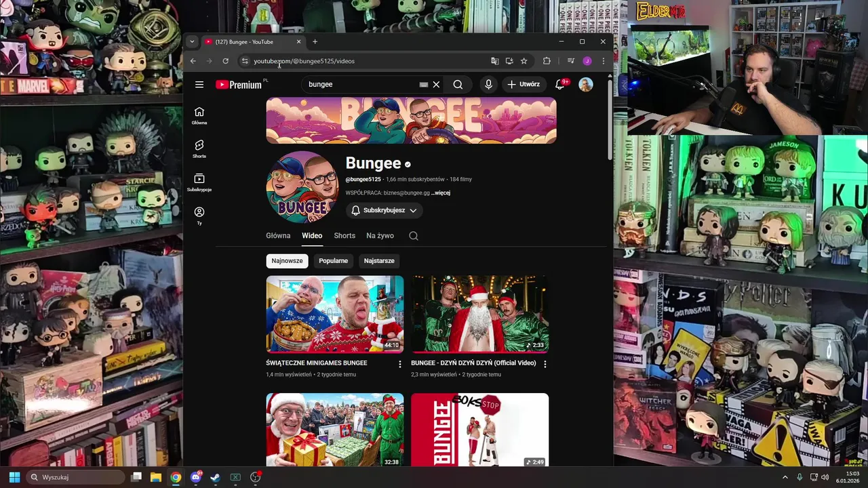The image size is (868, 488).
Task: Clear the search field with the X
Action: (x=436, y=85)
